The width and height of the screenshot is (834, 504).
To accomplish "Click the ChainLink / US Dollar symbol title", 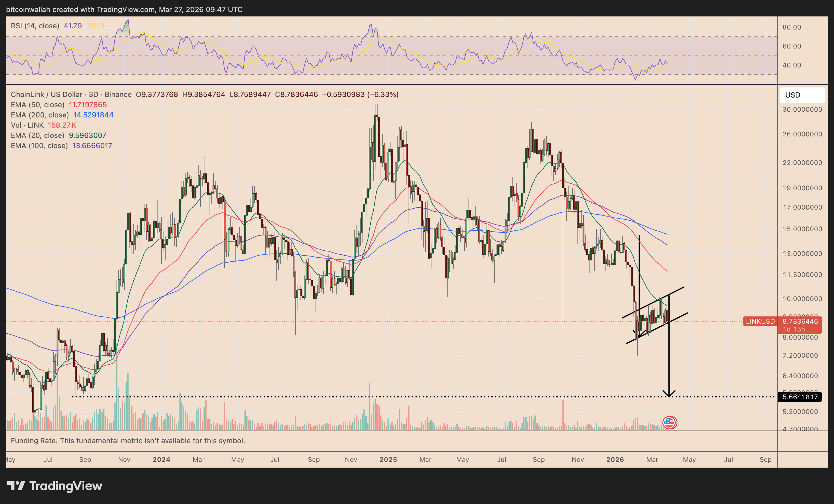I will pos(46,95).
